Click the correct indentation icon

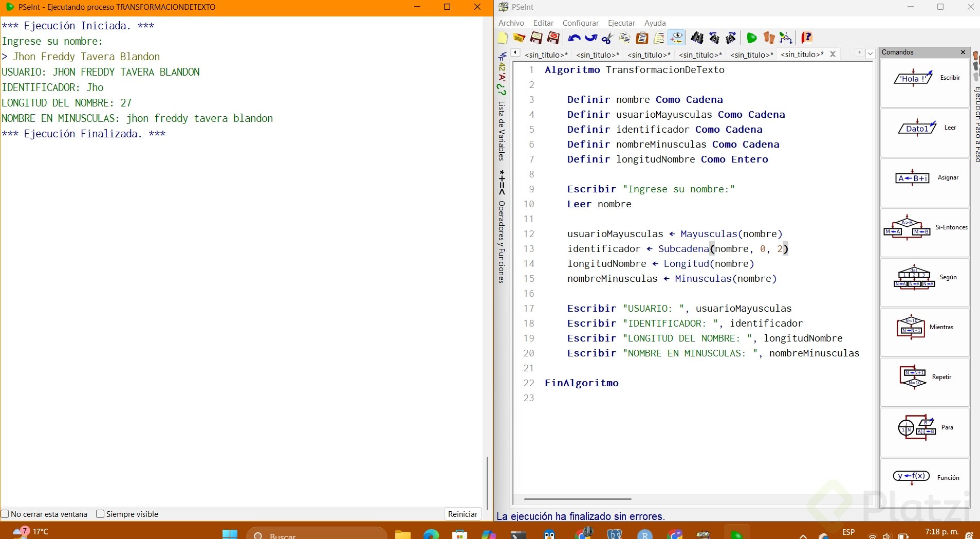click(659, 38)
